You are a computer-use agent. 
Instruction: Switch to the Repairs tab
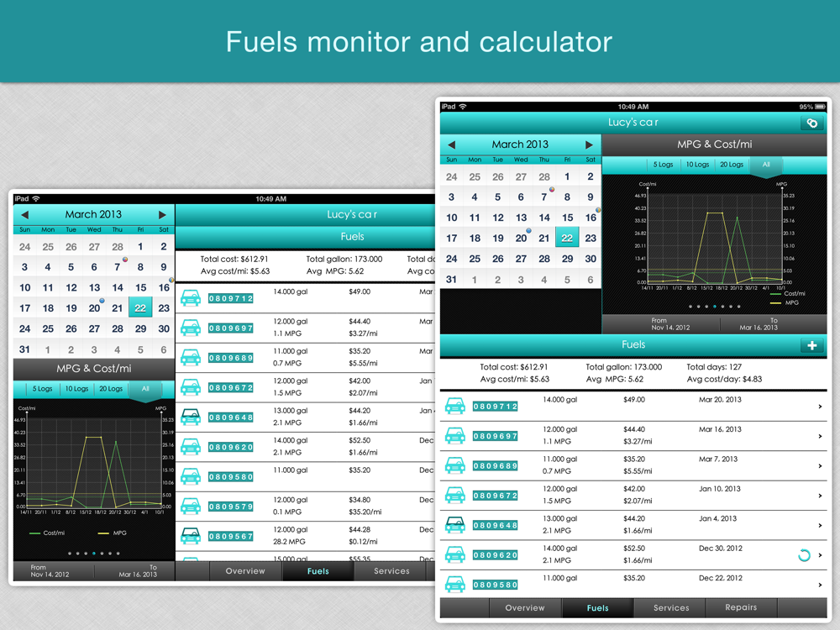(740, 607)
